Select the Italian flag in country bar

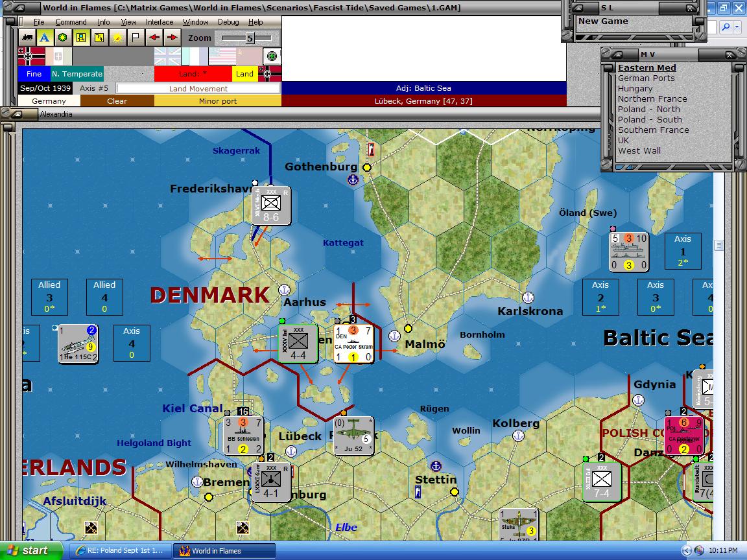click(x=58, y=56)
